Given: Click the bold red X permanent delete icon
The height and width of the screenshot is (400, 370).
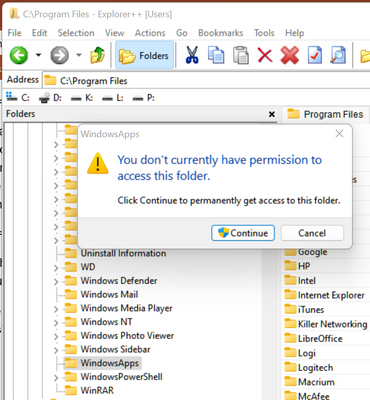Looking at the screenshot, I should click(290, 55).
